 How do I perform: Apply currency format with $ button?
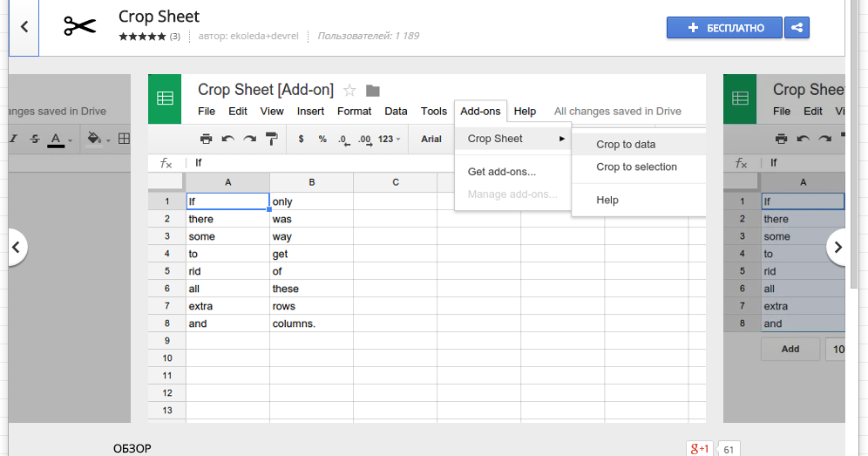click(302, 140)
